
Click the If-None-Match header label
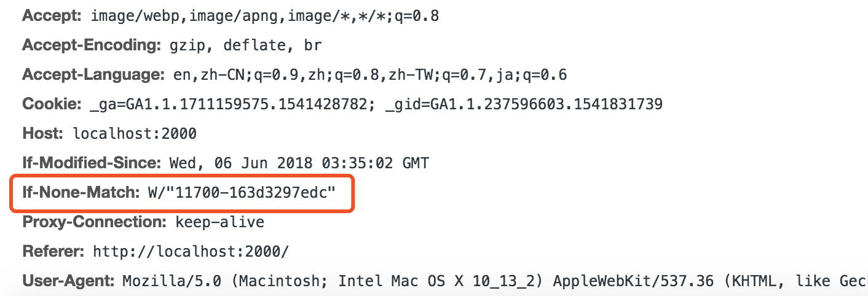(81, 193)
